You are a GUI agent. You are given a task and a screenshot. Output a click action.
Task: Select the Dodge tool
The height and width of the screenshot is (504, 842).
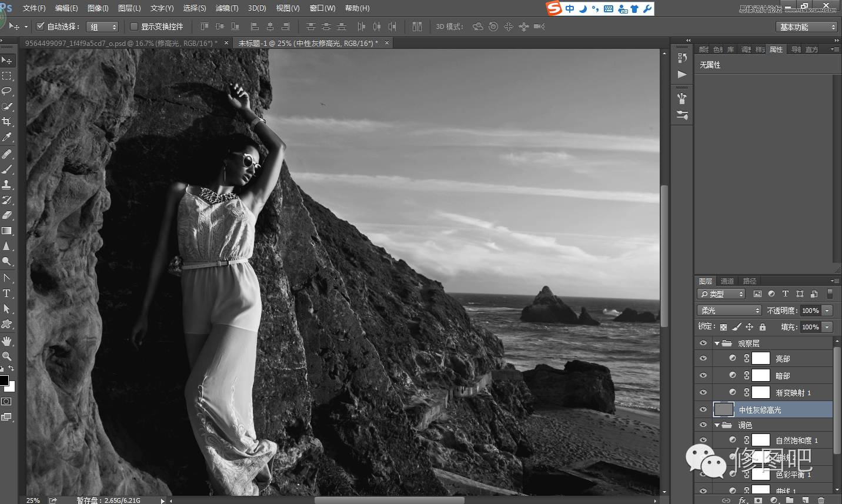pos(7,261)
